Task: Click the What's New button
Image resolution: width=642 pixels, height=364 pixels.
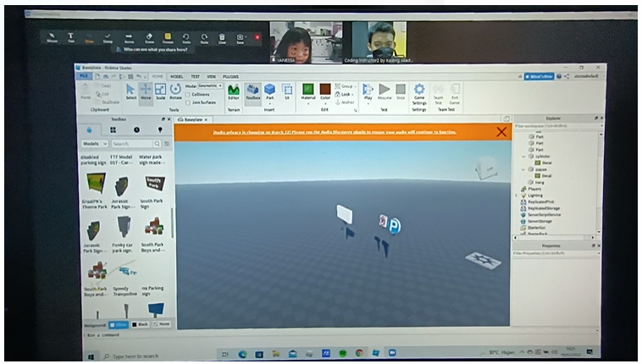Action: [539, 76]
